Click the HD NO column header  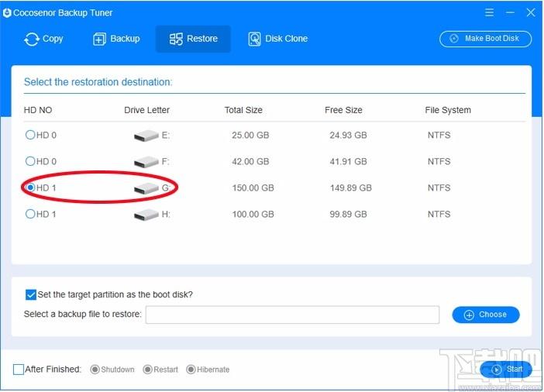[38, 110]
